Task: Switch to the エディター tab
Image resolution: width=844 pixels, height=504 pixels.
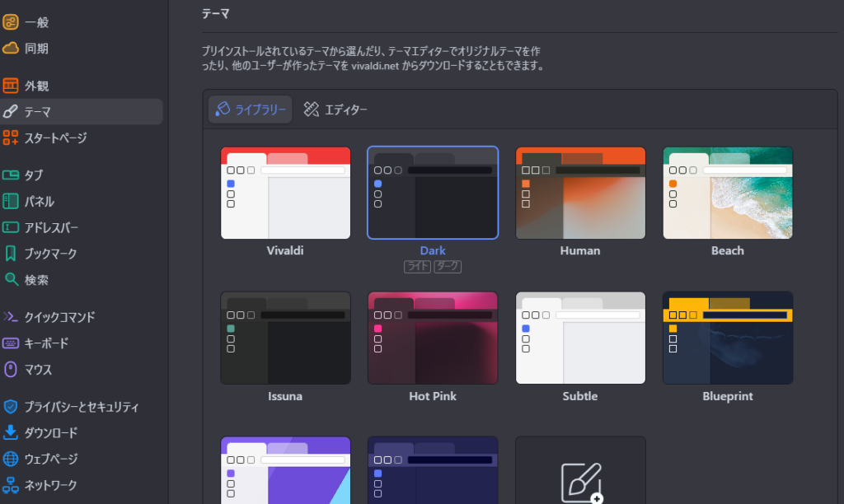Action: click(x=335, y=110)
